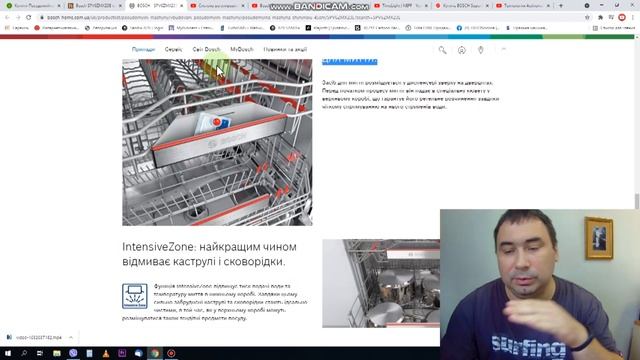The image size is (640, 360).
Task: Click the IntensiveZone feature icon
Action: [x=135, y=296]
